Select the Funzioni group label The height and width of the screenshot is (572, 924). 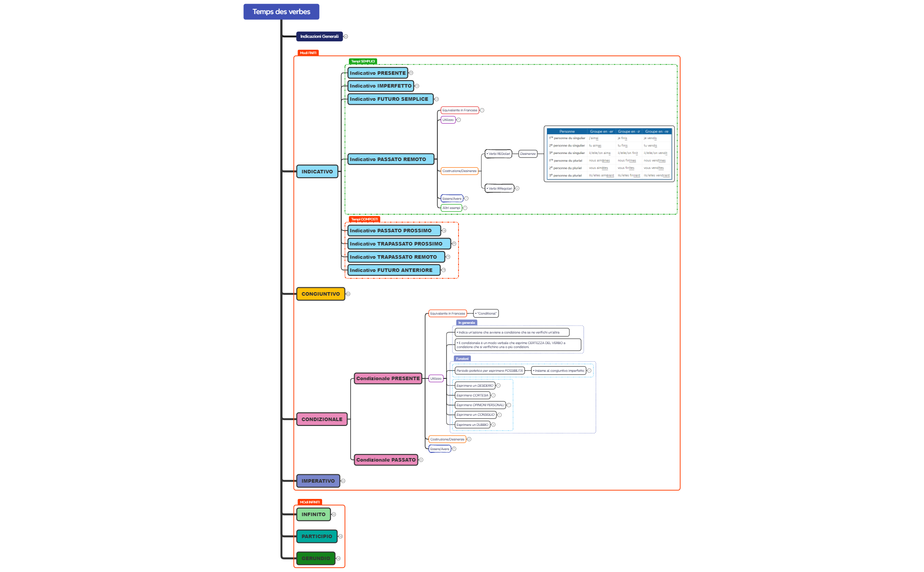[462, 359]
